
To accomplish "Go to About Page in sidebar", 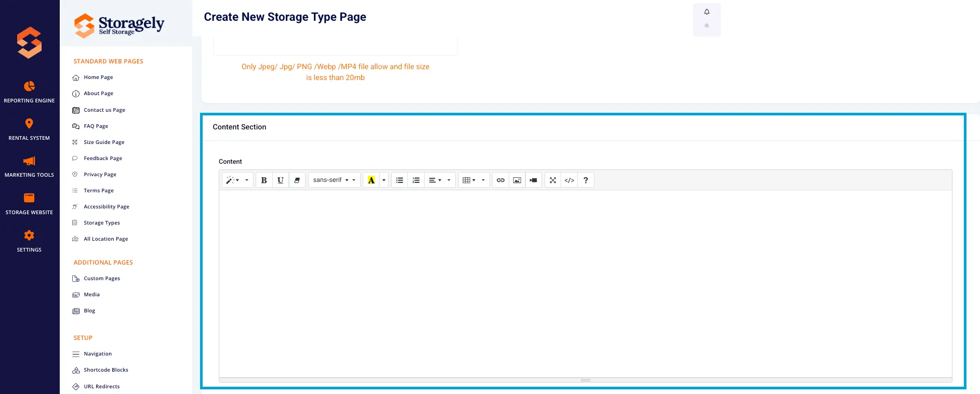I will point(98,94).
